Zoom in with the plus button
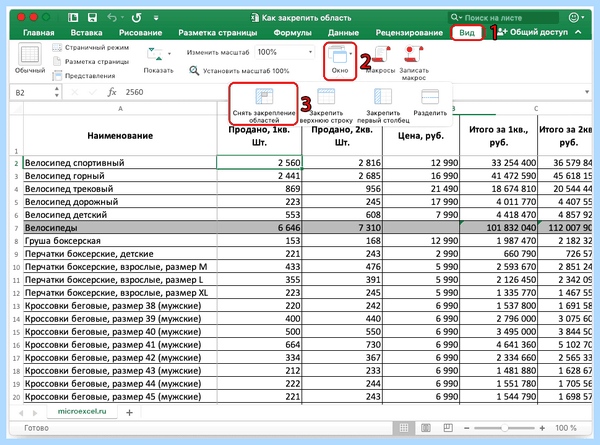Screen dimensions: 600x445 click(x=542, y=428)
